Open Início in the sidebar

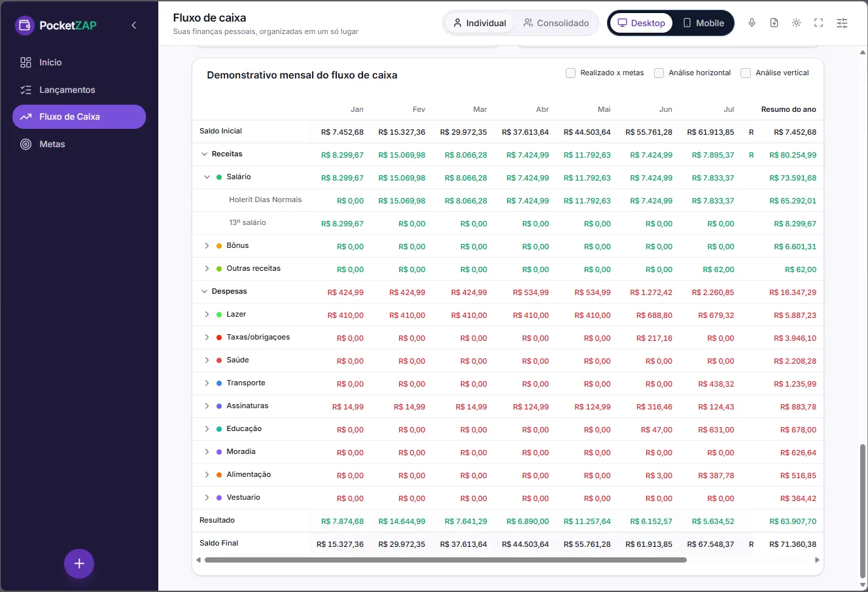pos(79,62)
